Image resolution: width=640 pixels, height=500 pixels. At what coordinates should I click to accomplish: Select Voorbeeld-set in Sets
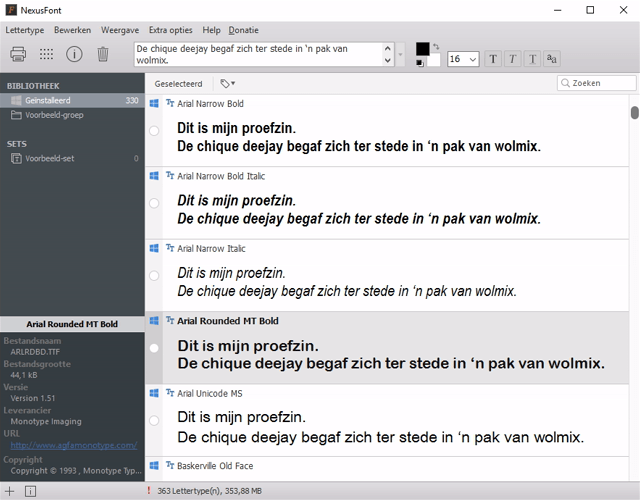tap(72, 158)
